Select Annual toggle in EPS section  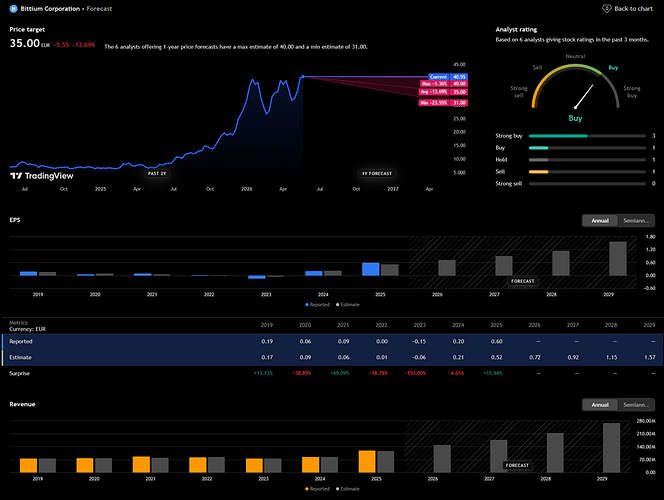tap(600, 221)
